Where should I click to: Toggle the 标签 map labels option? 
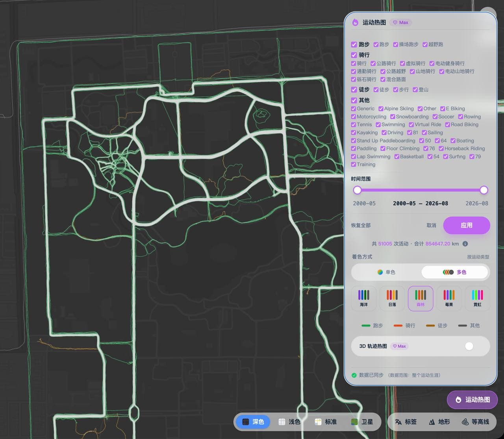coord(406,422)
